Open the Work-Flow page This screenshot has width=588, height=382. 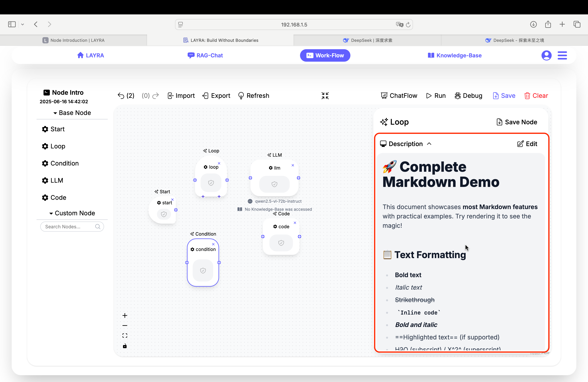click(x=325, y=55)
